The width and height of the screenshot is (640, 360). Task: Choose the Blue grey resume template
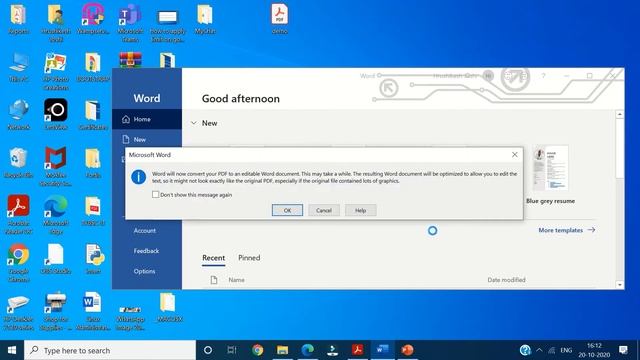click(550, 175)
